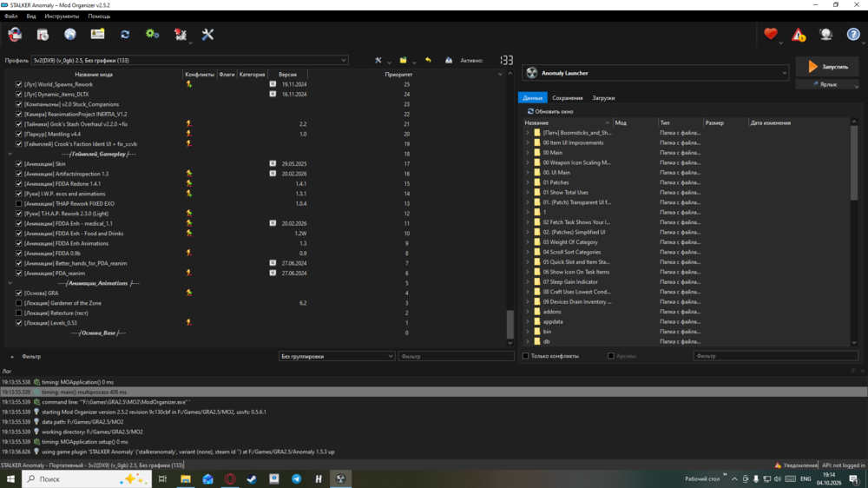
Task: Disable PDA_reanim mod checkbox
Action: [x=19, y=273]
